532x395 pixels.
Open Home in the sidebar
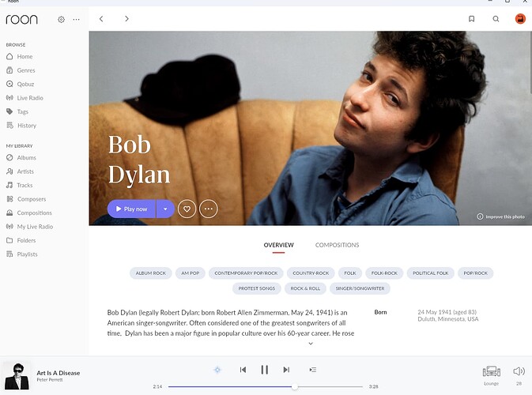click(x=25, y=57)
